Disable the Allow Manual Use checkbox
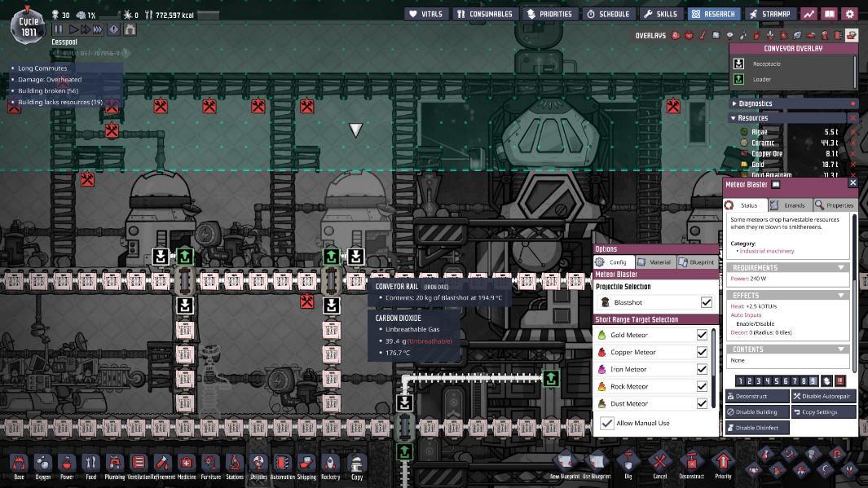This screenshot has height=488, width=868. (x=607, y=423)
